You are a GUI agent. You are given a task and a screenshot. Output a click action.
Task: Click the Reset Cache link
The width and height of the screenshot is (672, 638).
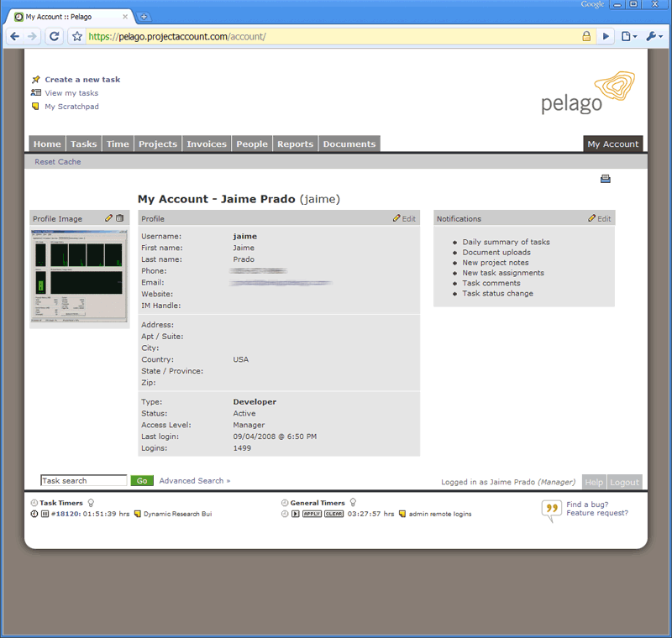click(x=58, y=162)
